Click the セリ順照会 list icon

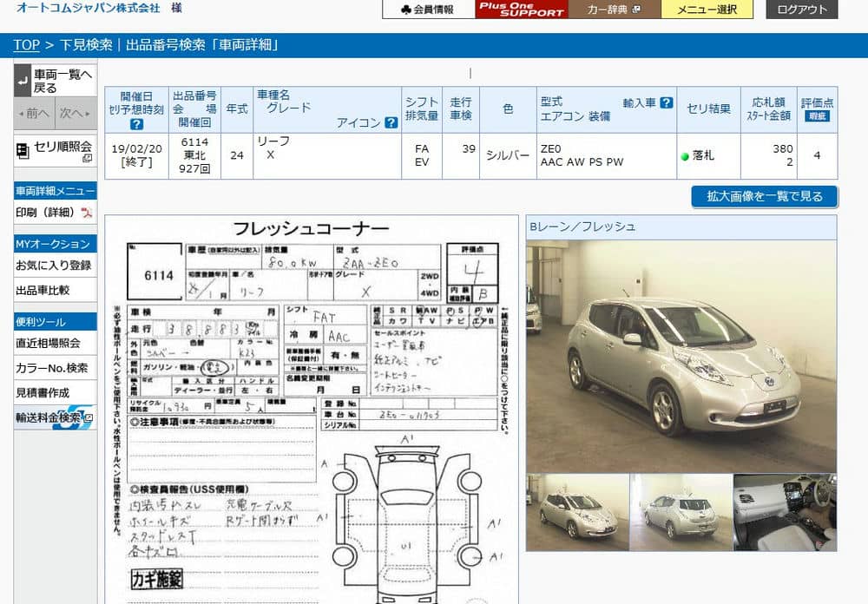click(x=23, y=150)
